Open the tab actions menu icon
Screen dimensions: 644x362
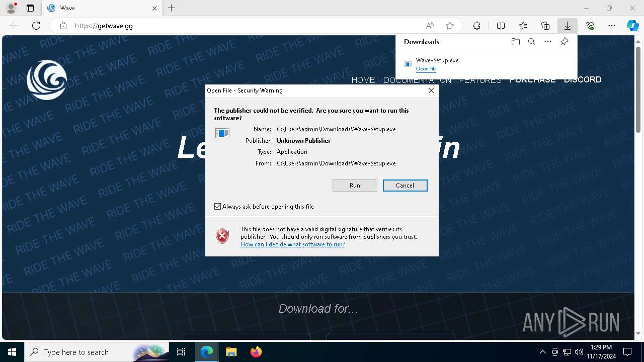(30, 8)
